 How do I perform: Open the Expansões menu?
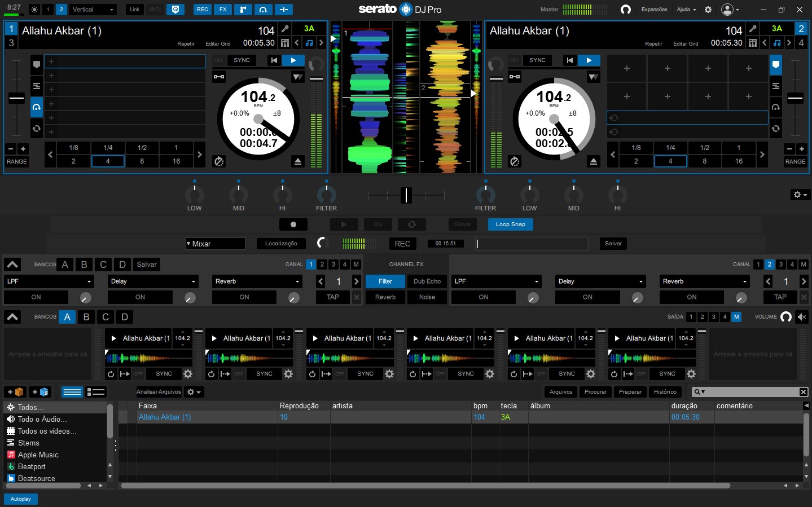click(654, 10)
